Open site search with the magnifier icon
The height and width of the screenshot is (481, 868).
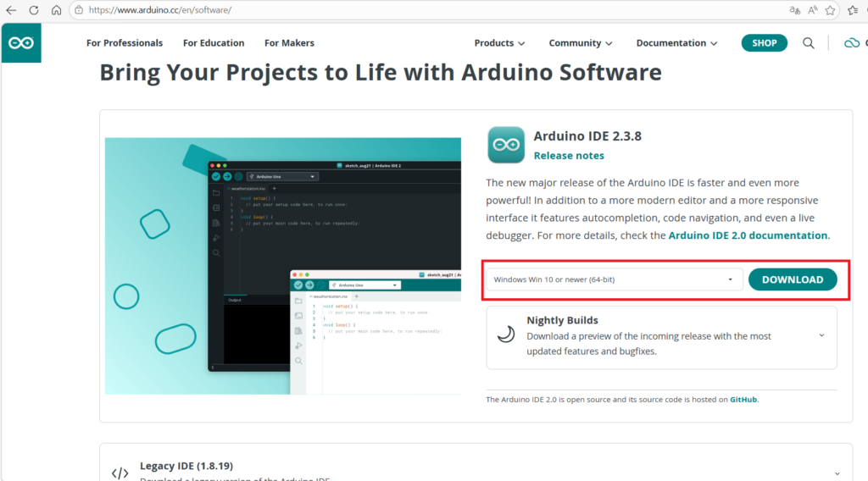tap(809, 43)
